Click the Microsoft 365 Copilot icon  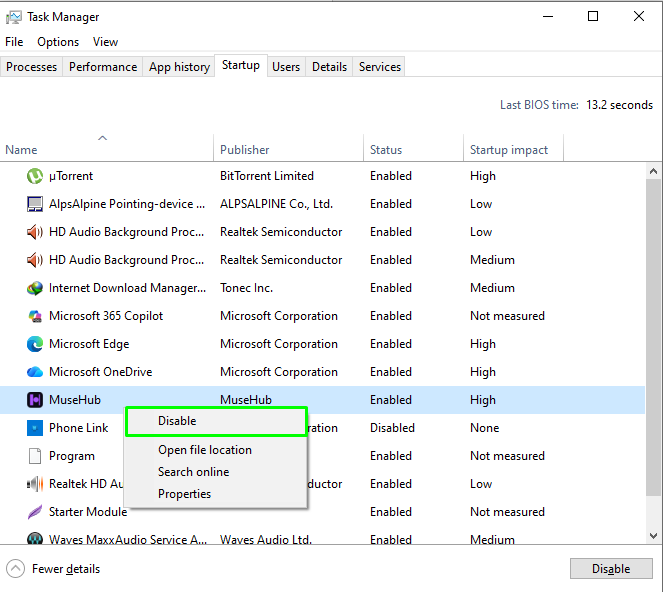click(35, 316)
